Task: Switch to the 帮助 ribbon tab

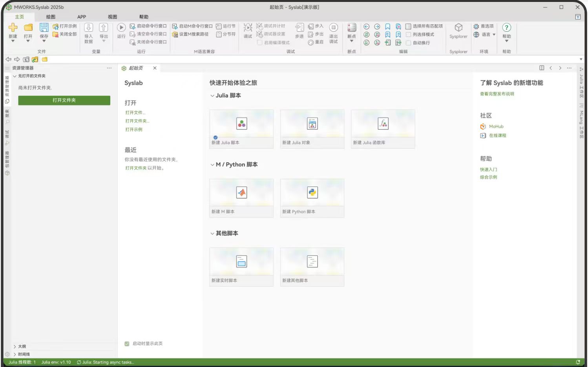Action: [144, 17]
